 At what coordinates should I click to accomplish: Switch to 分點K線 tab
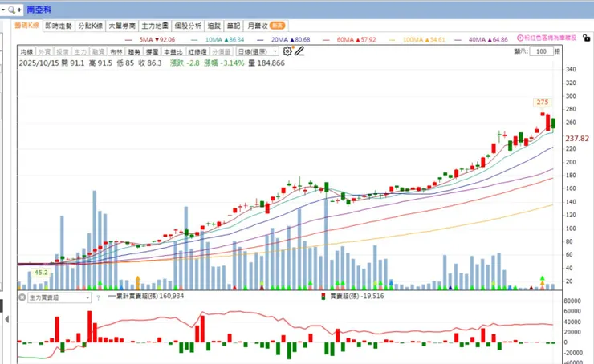pyautogui.click(x=90, y=26)
